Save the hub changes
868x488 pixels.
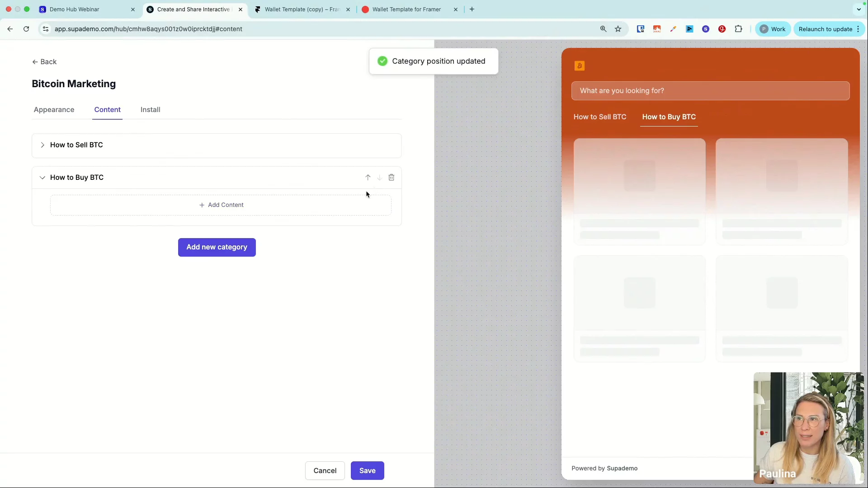pyautogui.click(x=367, y=470)
